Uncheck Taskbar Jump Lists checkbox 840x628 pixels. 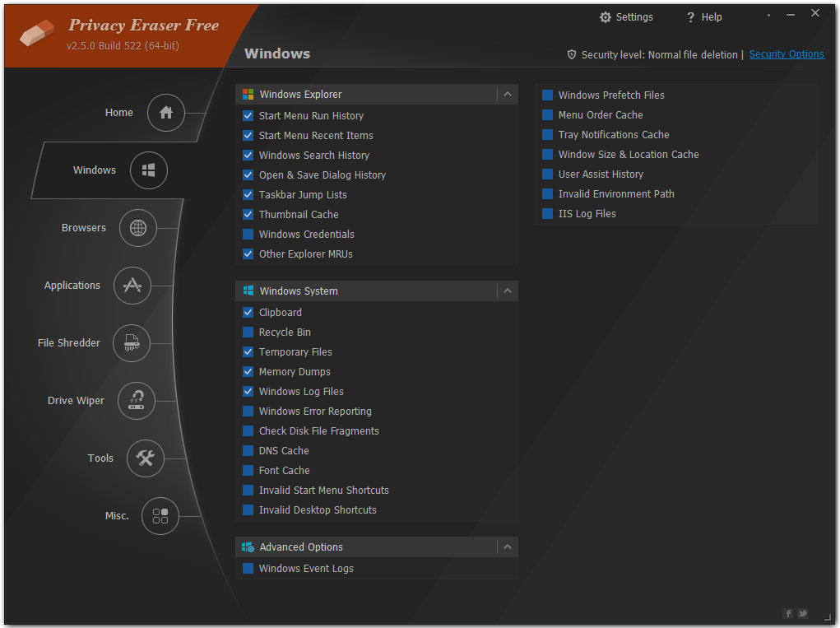[248, 194]
